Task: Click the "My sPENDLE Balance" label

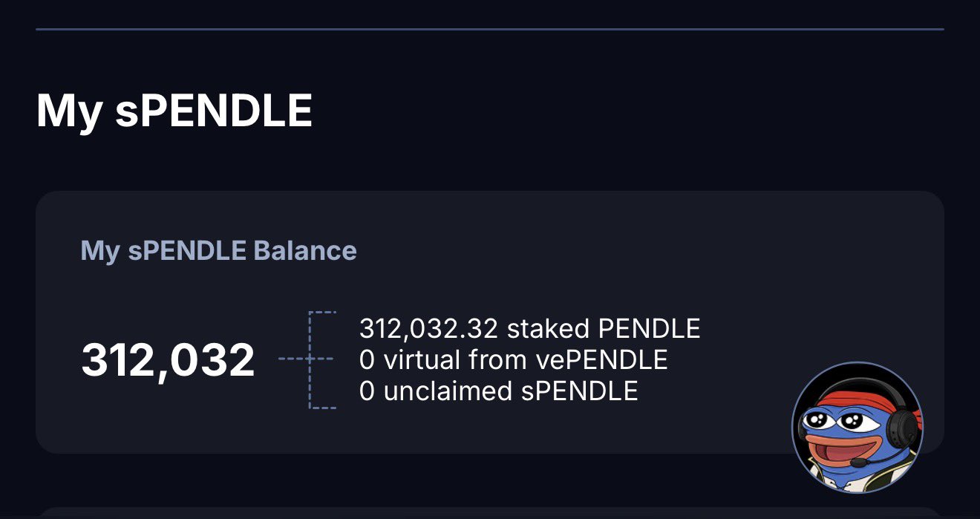Action: (x=218, y=251)
